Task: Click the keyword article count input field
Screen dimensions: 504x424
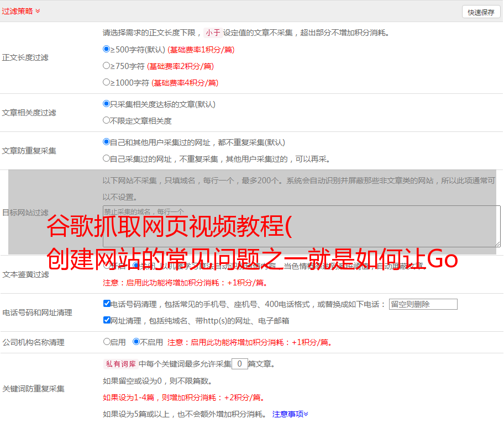Action: (239, 364)
